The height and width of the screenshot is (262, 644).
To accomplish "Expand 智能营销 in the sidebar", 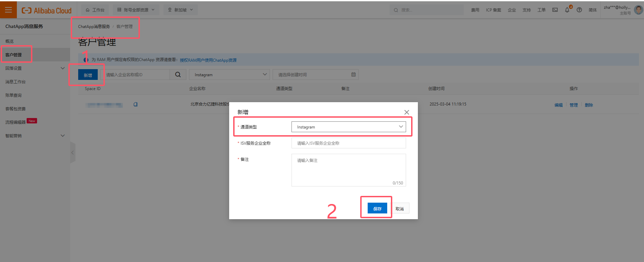I will [35, 136].
